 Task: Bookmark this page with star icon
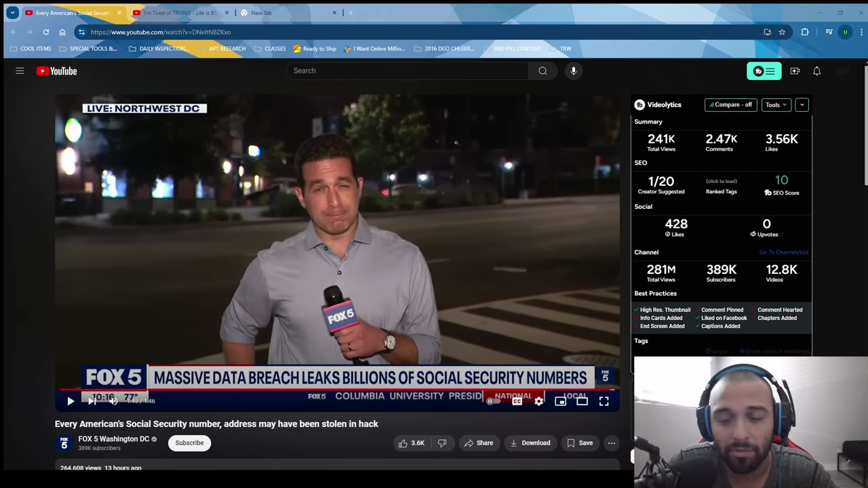point(782,32)
